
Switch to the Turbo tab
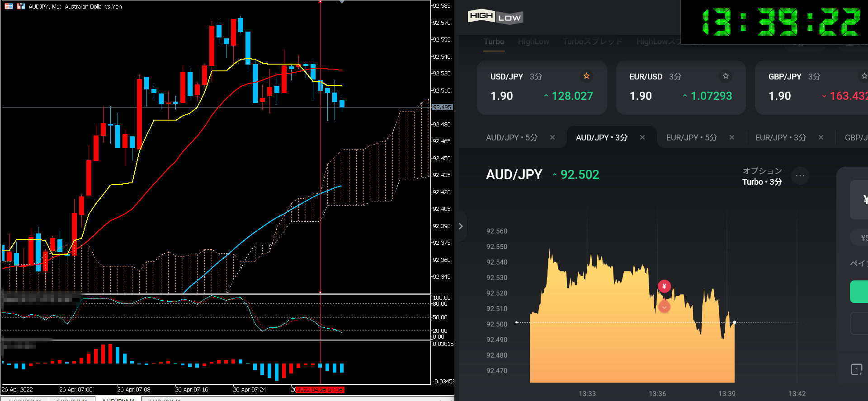pos(494,42)
